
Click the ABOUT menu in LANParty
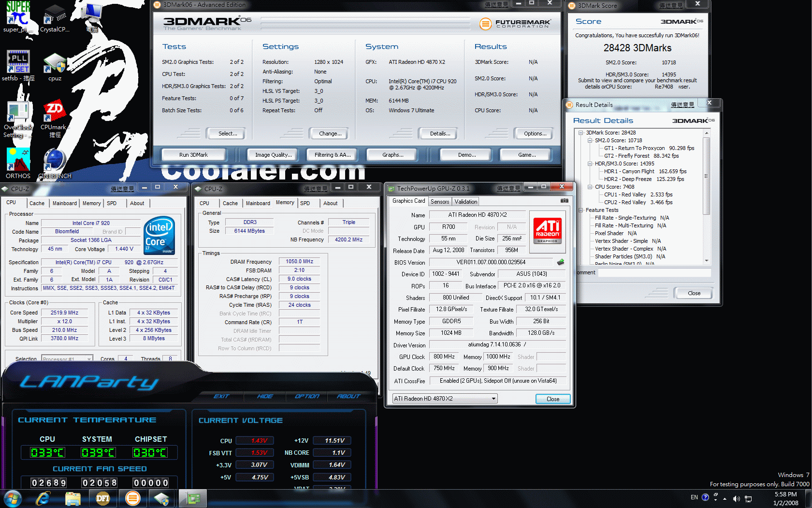click(x=348, y=396)
